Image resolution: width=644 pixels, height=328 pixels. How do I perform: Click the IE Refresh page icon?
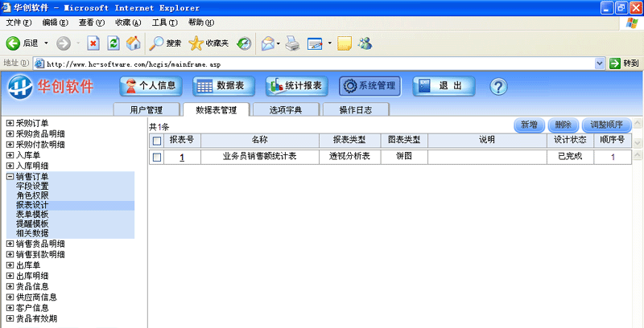[114, 43]
